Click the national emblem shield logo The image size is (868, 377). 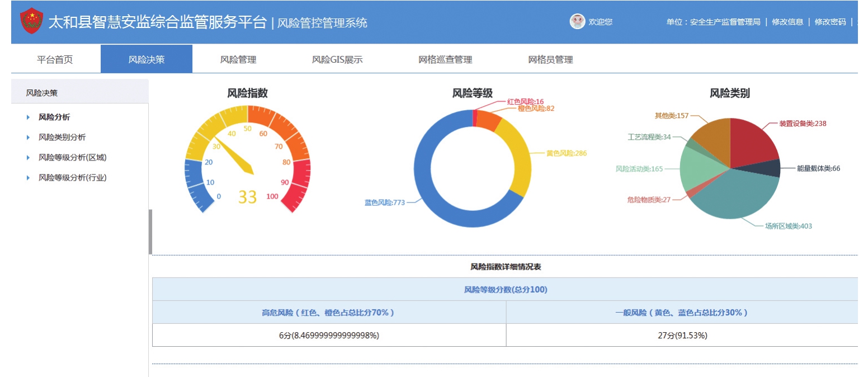point(31,21)
